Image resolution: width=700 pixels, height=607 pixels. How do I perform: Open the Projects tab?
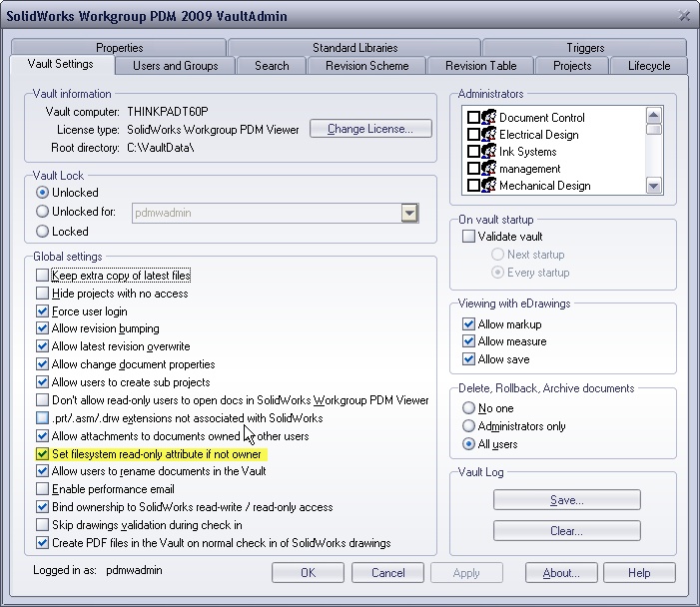tap(572, 66)
